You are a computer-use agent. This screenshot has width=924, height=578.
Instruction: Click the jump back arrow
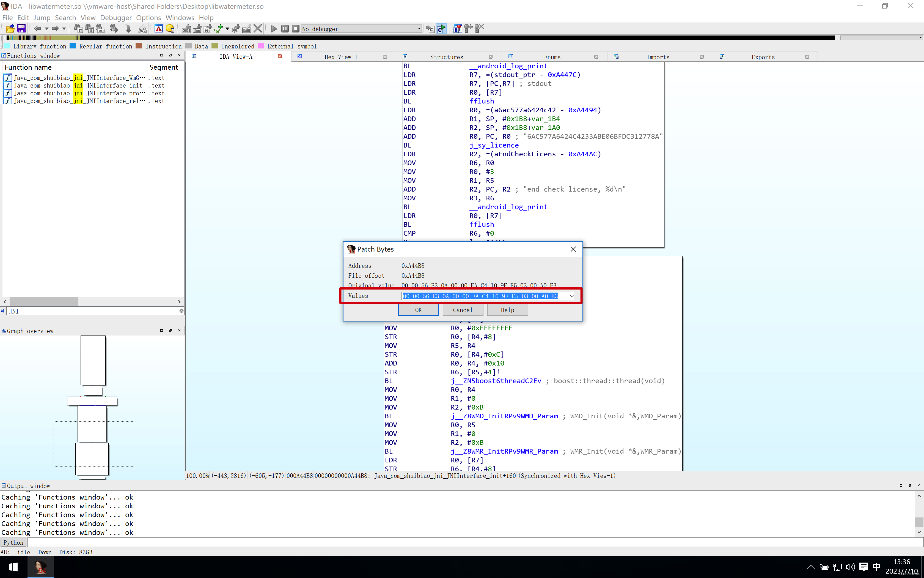click(x=37, y=29)
